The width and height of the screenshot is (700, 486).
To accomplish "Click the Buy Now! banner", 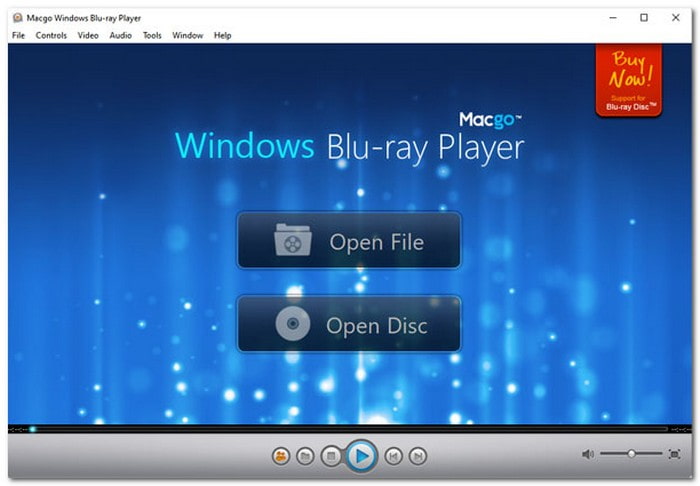I will 629,80.
